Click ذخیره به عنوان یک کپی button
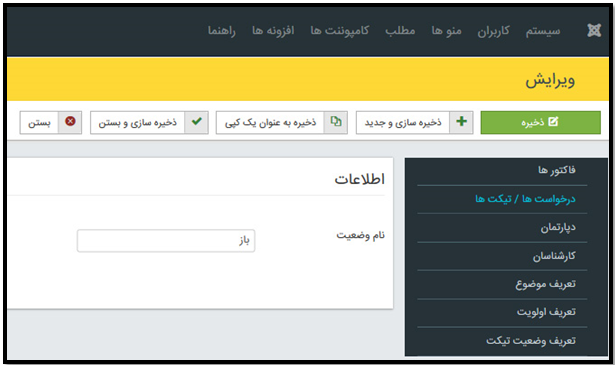The height and width of the screenshot is (365, 615). (282, 123)
